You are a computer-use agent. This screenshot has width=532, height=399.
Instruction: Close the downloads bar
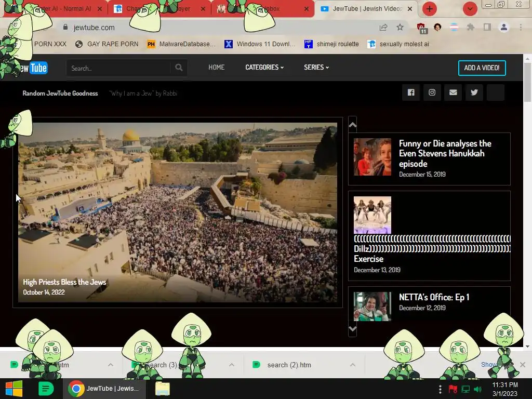coord(523,364)
